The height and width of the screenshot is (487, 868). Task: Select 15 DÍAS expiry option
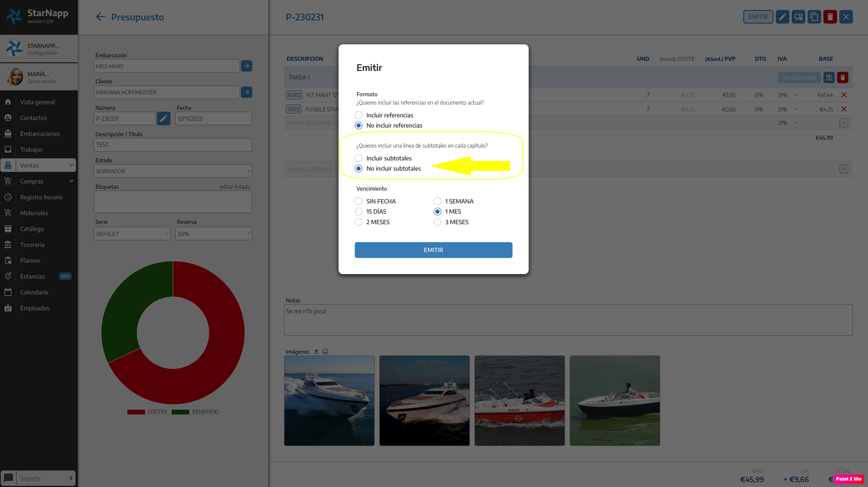(358, 212)
